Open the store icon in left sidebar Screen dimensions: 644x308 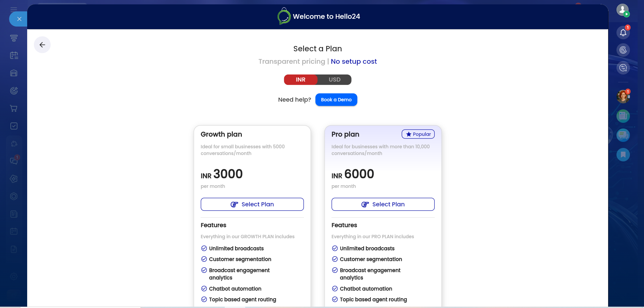tap(14, 73)
